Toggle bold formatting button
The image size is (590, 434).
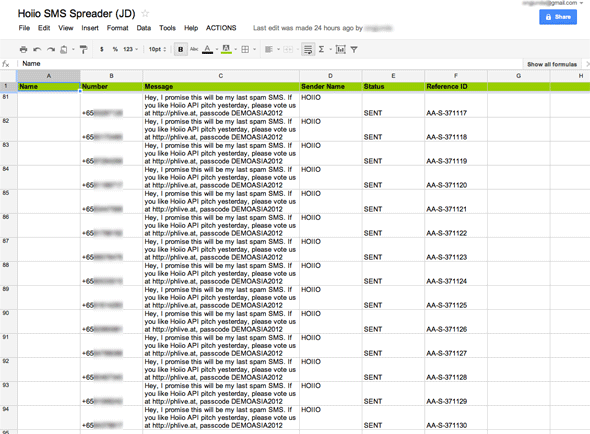tap(181, 49)
